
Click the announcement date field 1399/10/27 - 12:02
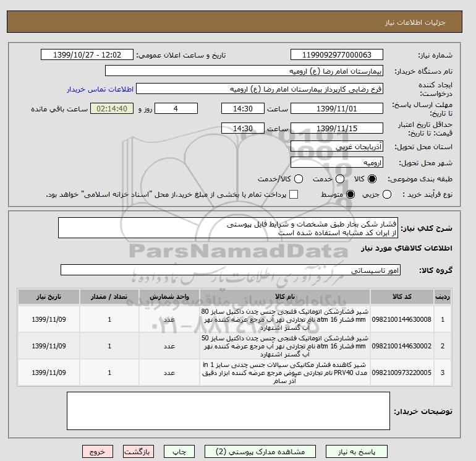pos(87,54)
